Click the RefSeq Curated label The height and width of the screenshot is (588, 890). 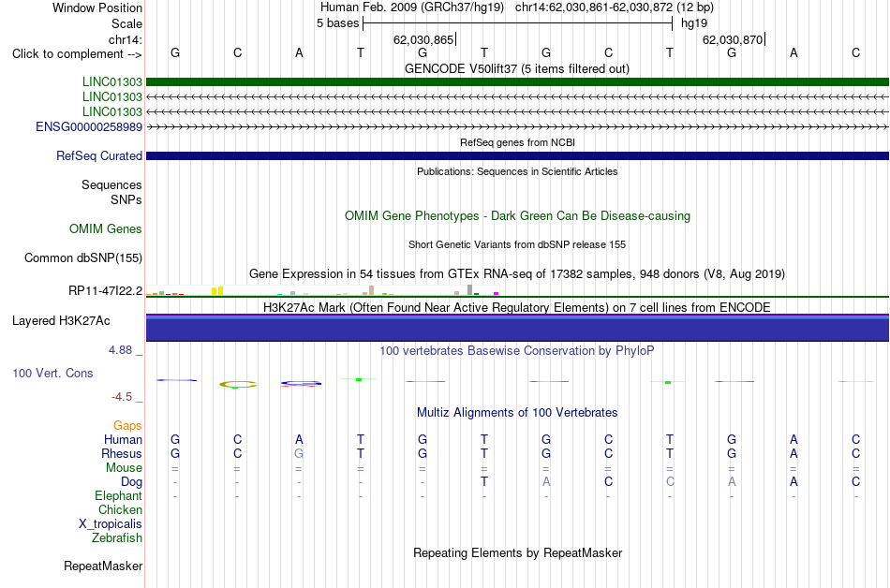tap(99, 156)
